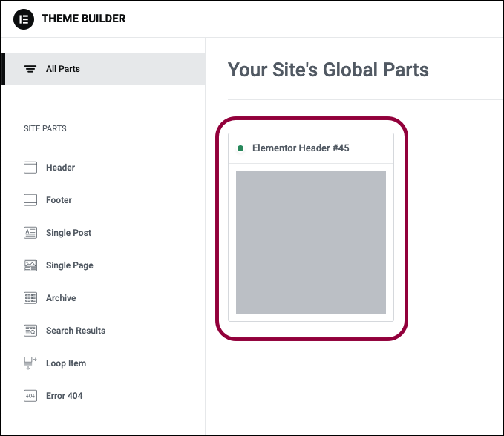
Task: Click the THEME BUILDER title text
Action: coord(84,19)
